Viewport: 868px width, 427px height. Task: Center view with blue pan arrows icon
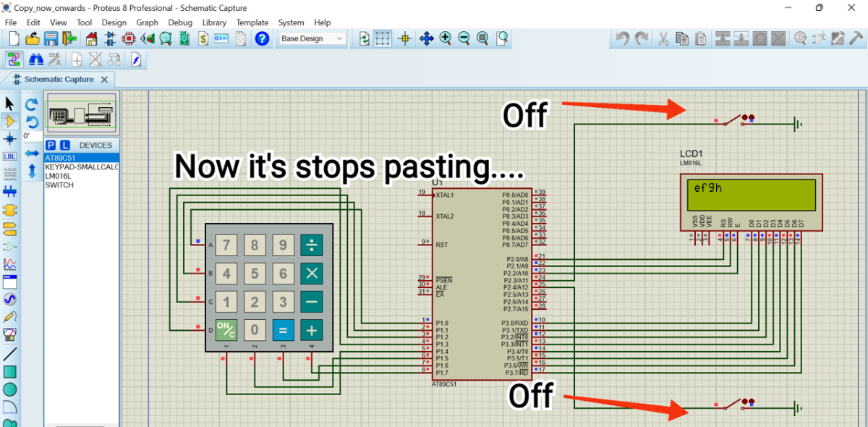point(426,38)
